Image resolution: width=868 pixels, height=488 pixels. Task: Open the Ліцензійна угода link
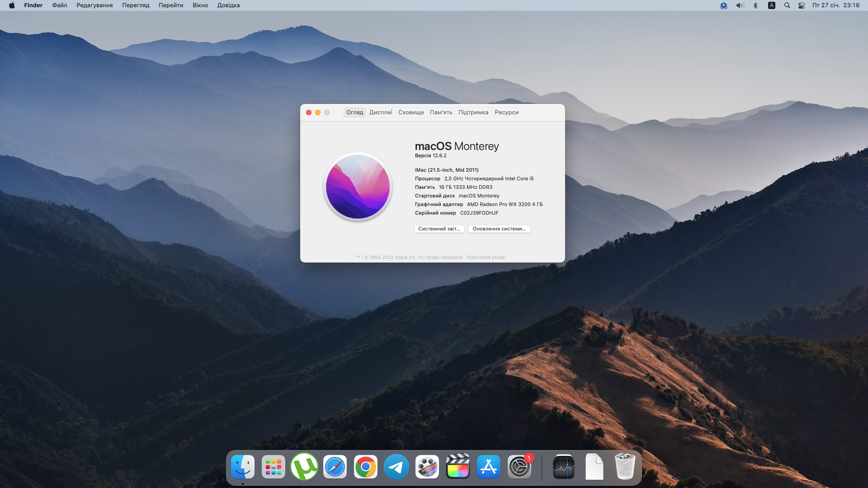(x=485, y=258)
